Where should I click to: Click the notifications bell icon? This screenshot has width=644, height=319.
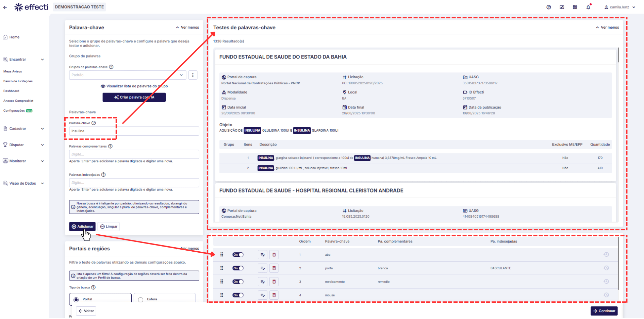point(588,7)
